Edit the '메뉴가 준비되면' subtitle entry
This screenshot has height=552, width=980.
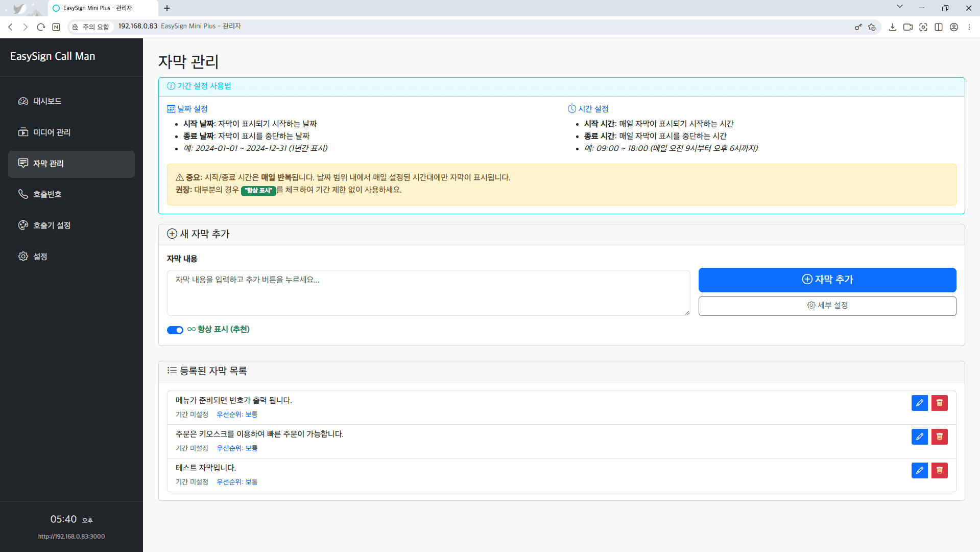[x=919, y=403]
